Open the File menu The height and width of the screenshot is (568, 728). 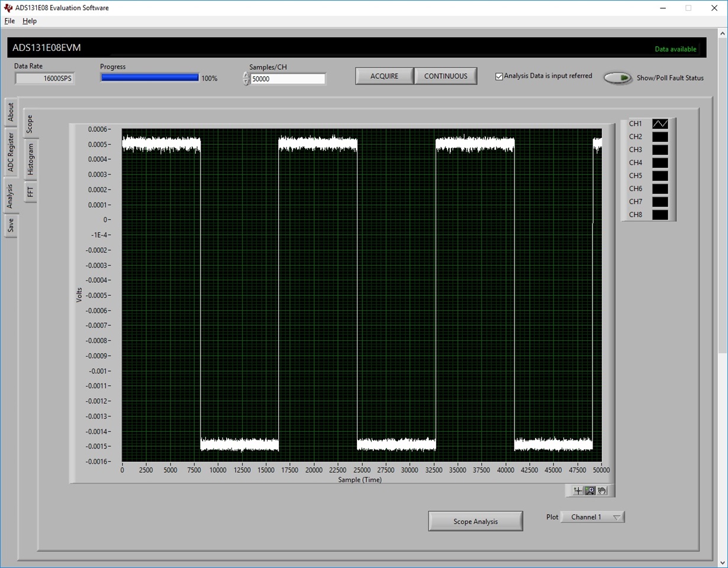[x=9, y=21]
